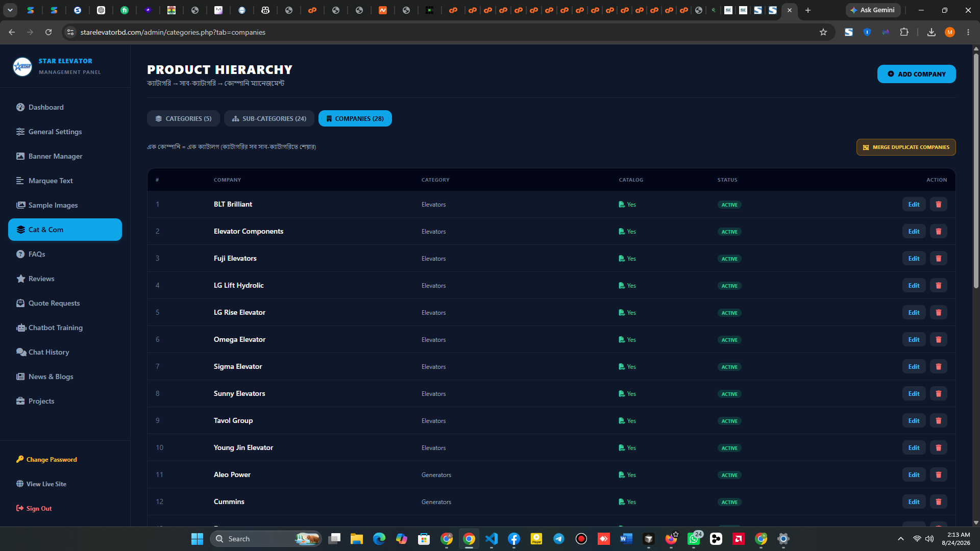Edit the Fuji Elevators row
The height and width of the screenshot is (551, 980).
pyautogui.click(x=914, y=259)
